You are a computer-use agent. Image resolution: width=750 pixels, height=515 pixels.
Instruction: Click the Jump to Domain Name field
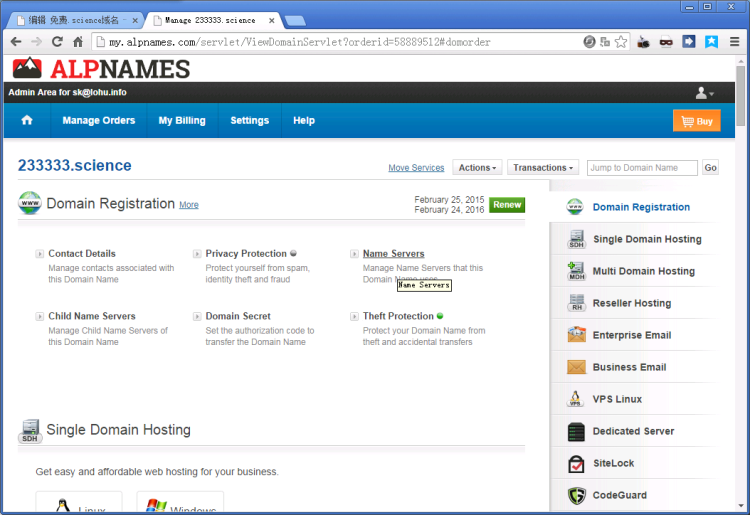642,168
